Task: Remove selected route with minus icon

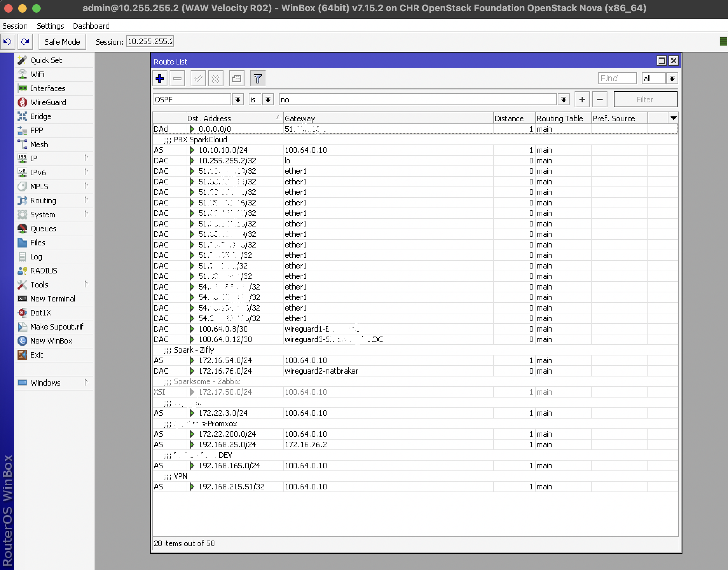Action: pos(177,79)
